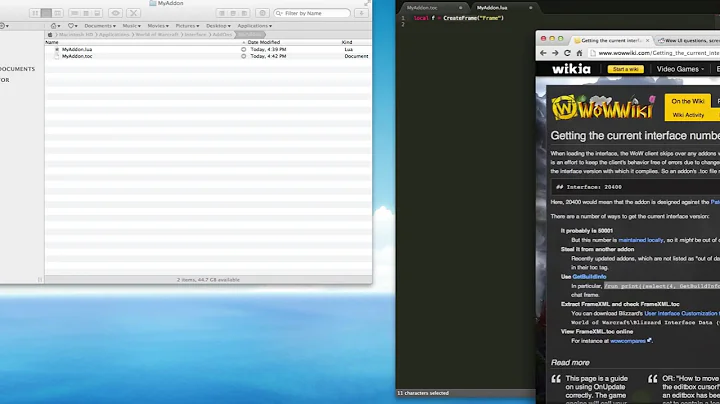The image size is (720, 404).
Task: Click '2 items, 44.7 GB available' status text
Action: point(208,280)
